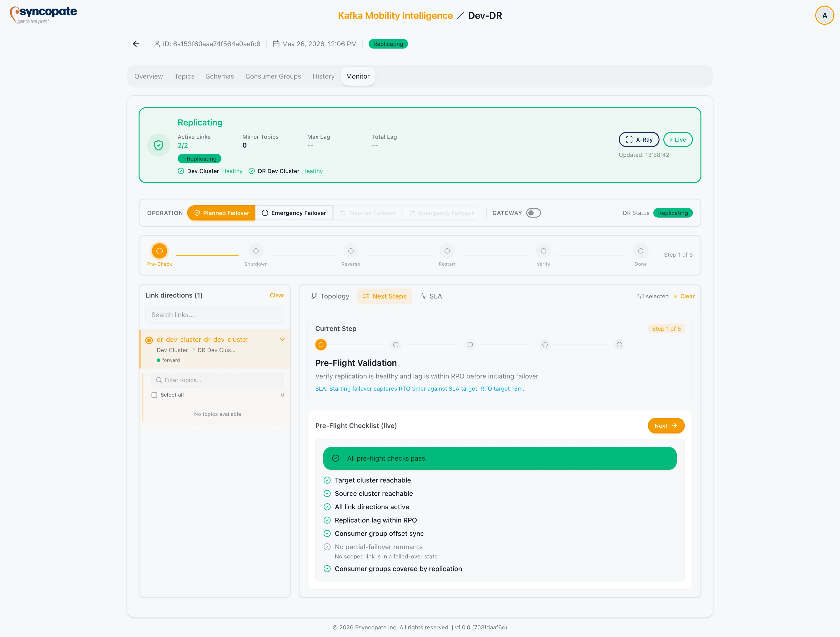Screen dimensions: 840x637
Task: Click the All link directions active check icon
Action: coord(327,507)
